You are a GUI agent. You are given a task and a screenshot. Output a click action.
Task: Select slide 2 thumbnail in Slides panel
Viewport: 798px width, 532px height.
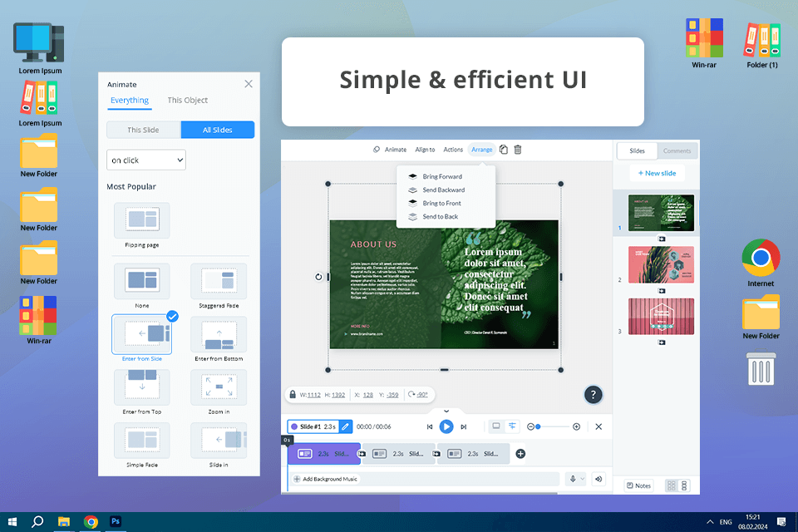[x=661, y=264]
